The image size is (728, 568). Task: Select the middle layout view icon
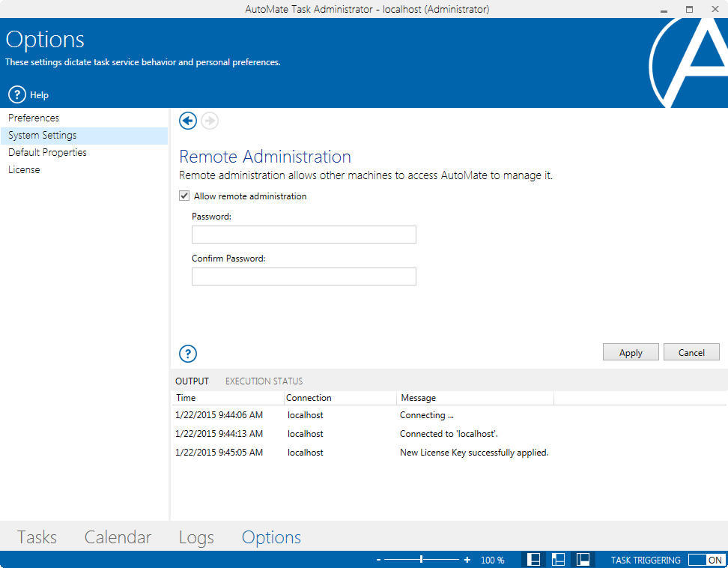pyautogui.click(x=558, y=559)
